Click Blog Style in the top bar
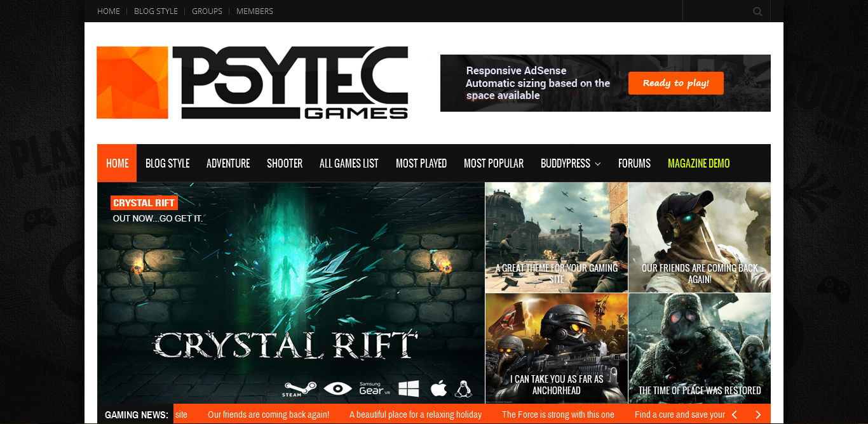 click(156, 11)
